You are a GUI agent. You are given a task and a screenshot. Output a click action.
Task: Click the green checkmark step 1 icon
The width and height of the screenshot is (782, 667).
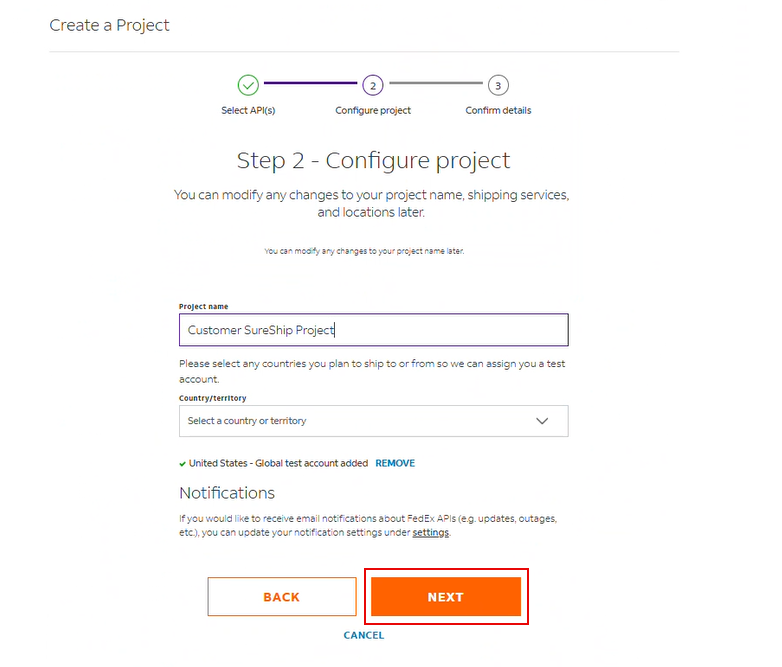coord(248,85)
